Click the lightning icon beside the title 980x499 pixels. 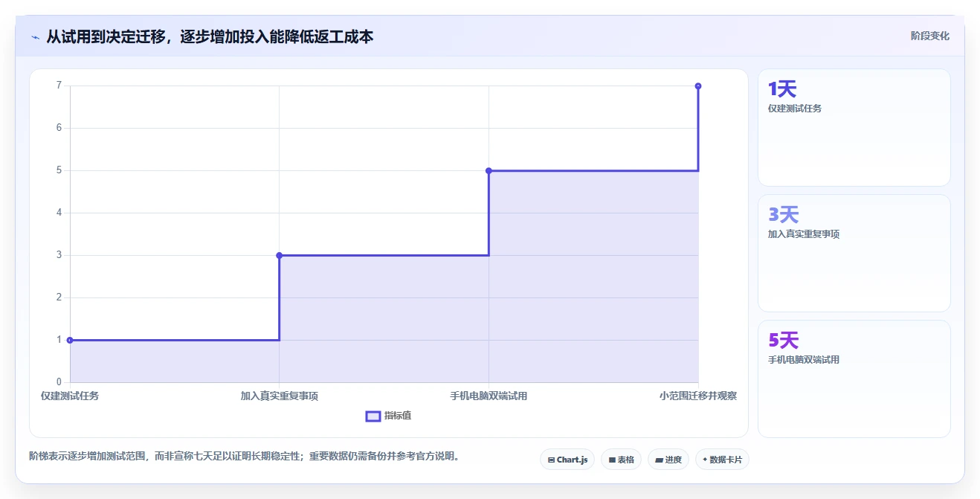click(35, 36)
